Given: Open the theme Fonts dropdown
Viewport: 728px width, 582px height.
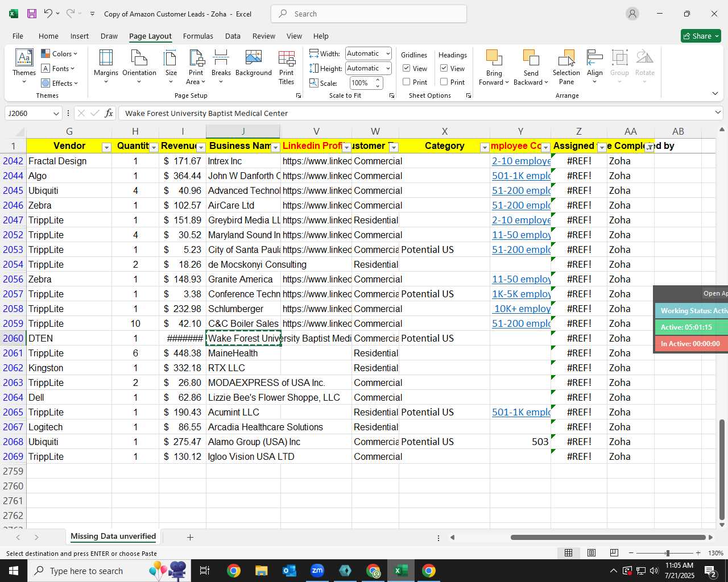Looking at the screenshot, I should pos(58,69).
